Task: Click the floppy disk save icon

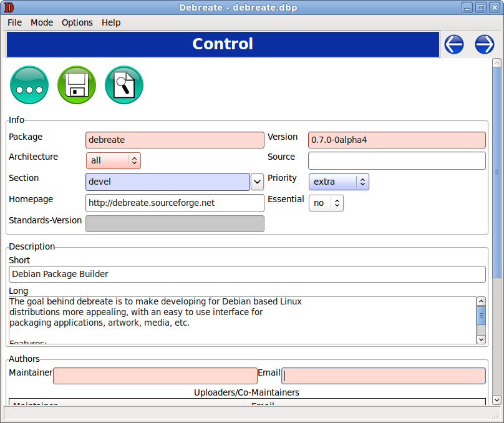Action: (x=77, y=85)
